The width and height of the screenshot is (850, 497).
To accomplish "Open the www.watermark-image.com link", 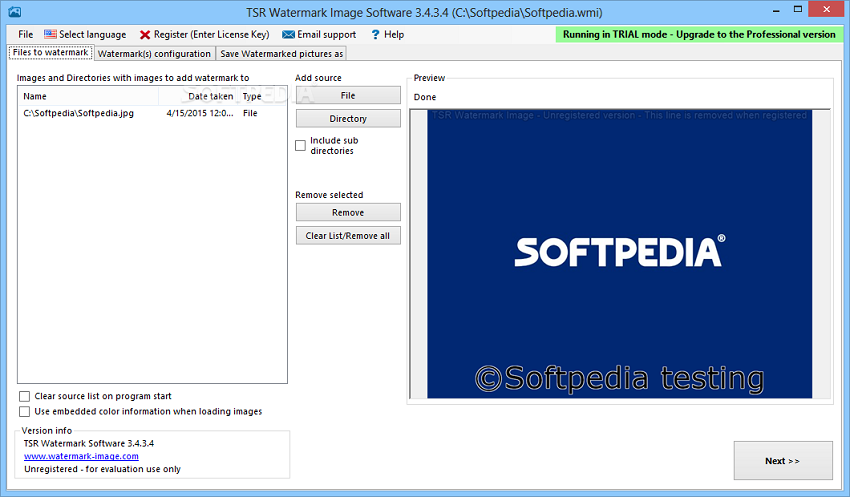I will coord(81,456).
